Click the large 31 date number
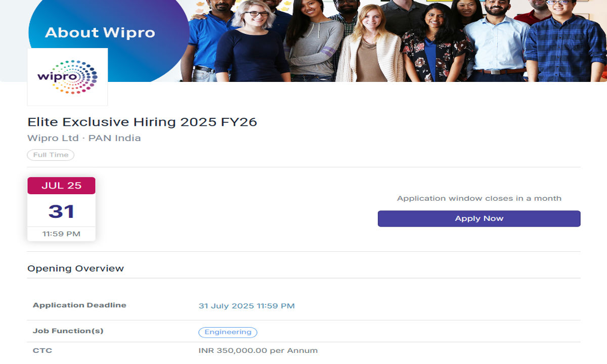 coord(61,211)
